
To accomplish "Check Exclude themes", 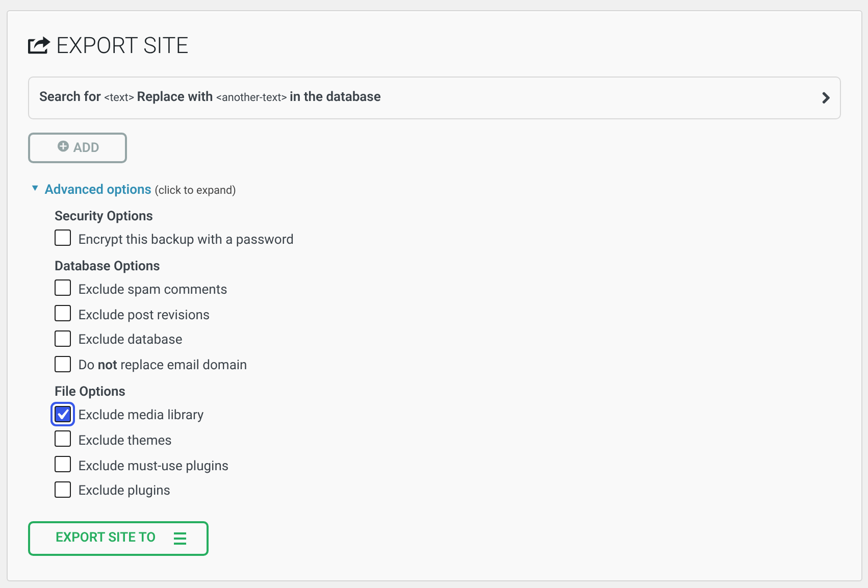I will [x=63, y=439].
